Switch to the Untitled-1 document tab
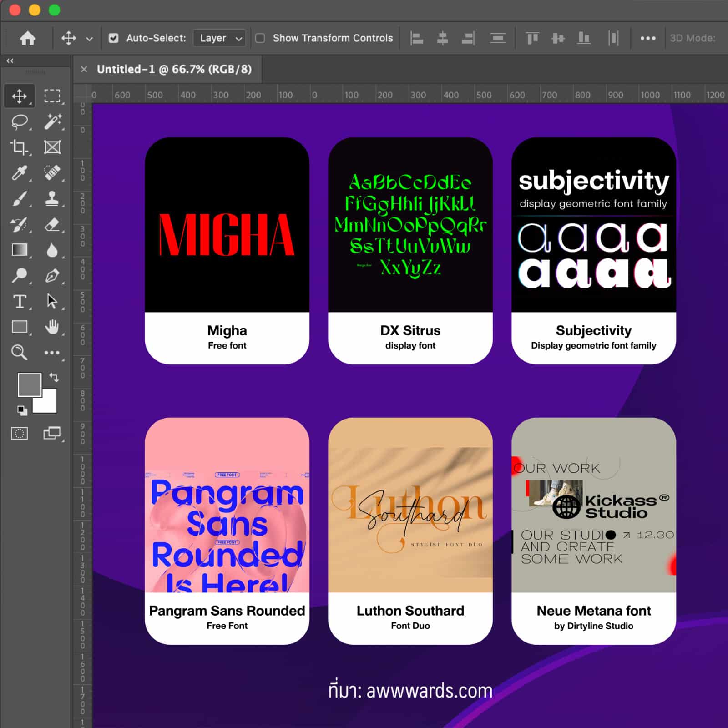 click(174, 69)
